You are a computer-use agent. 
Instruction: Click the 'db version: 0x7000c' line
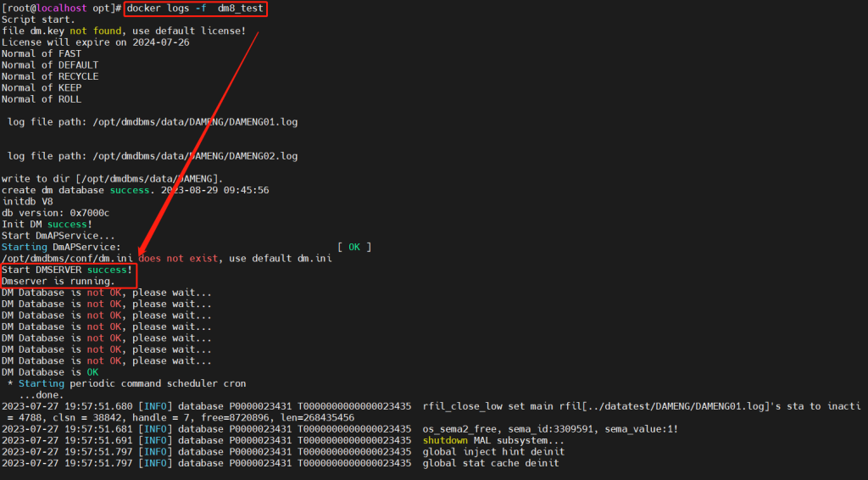click(55, 213)
